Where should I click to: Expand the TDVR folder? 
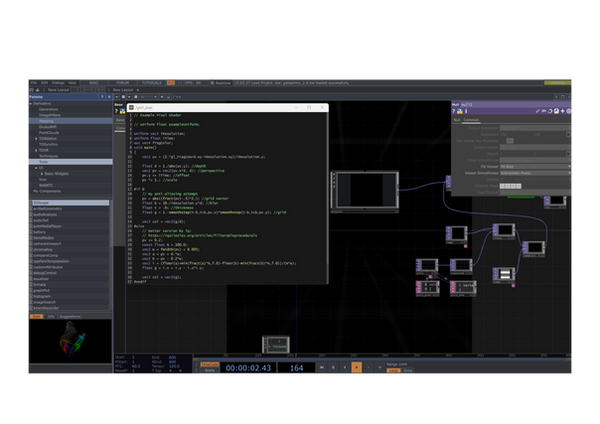coord(36,150)
